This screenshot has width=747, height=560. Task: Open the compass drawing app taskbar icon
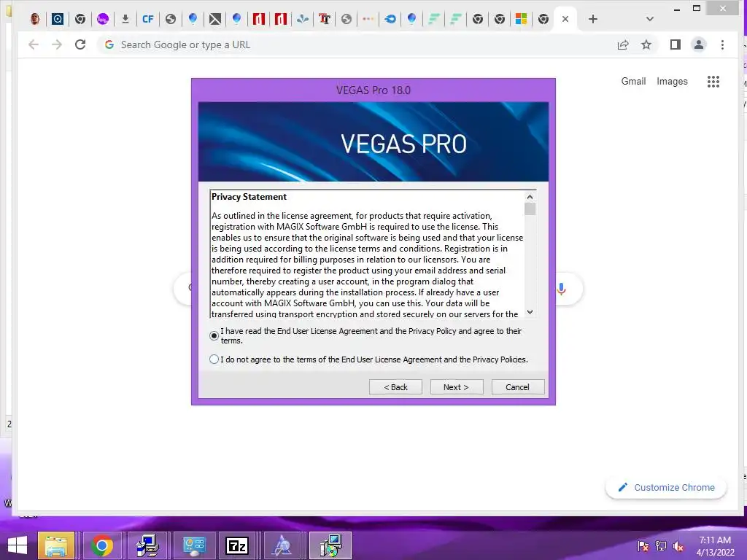[282, 545]
